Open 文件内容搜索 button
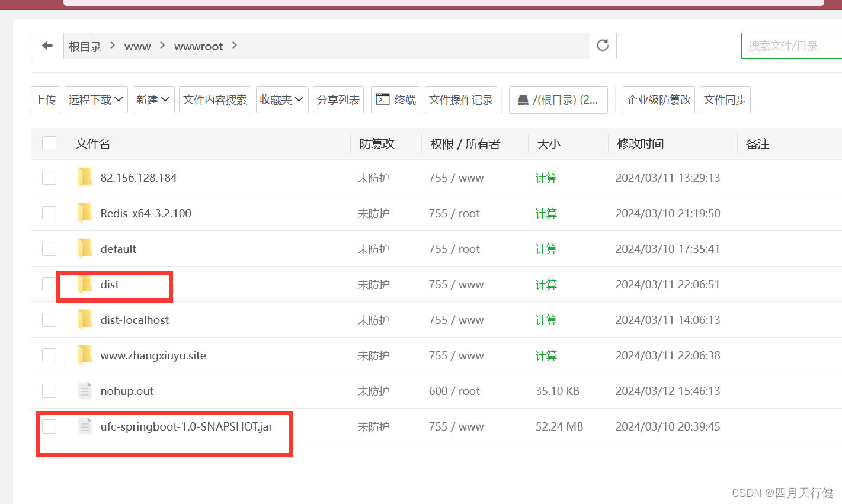 [215, 99]
